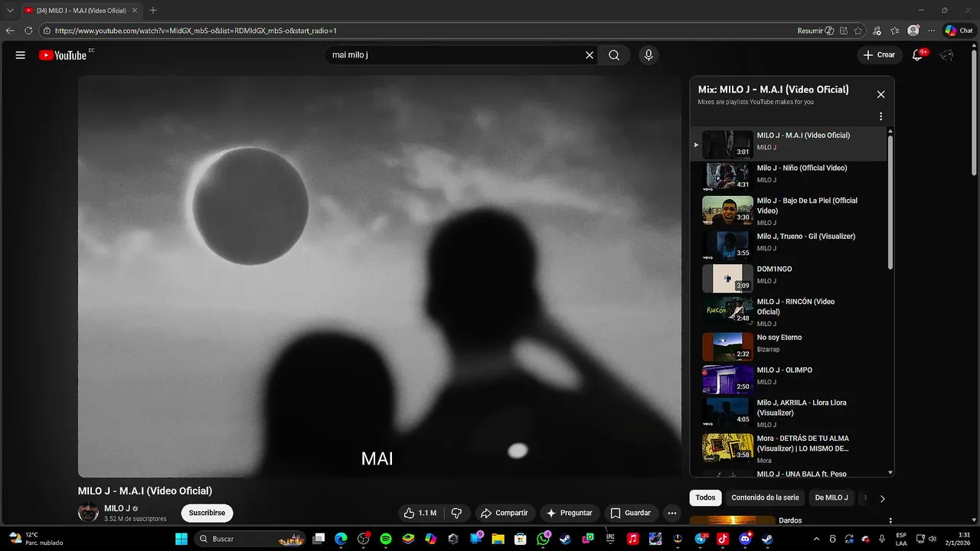Viewport: 980px width, 551px height.
Task: Open more video actions ellipsis
Action: pyautogui.click(x=672, y=513)
